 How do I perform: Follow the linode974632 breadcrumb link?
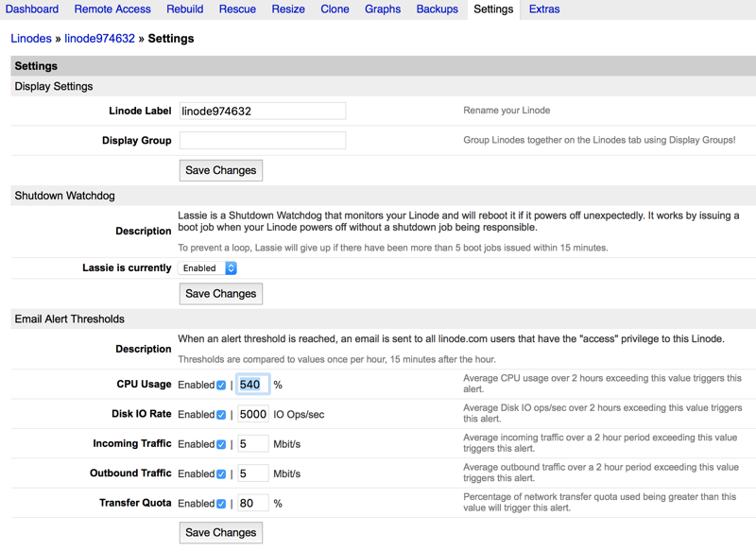click(99, 39)
